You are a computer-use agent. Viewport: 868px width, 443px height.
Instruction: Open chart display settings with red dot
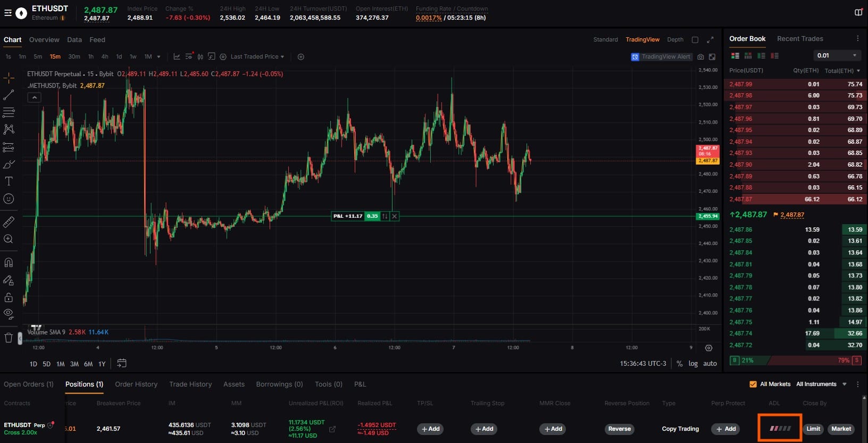coord(189,56)
